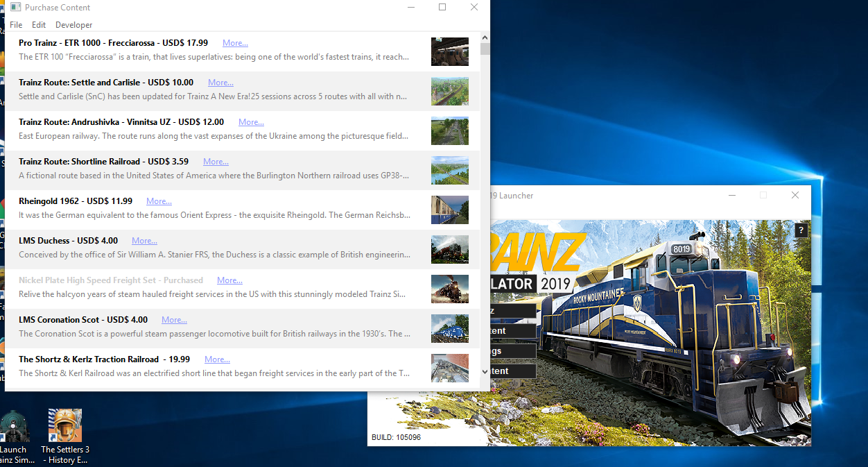Screen dimensions: 868x467
Task: Open the Launch Trainz Sim desktop shortcut
Action: [13, 436]
